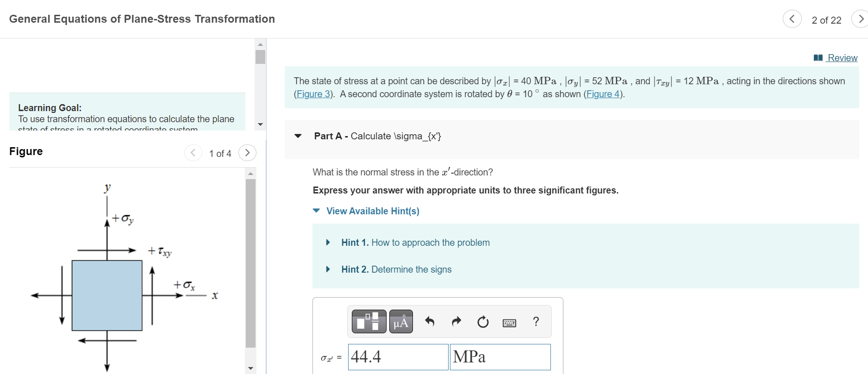
Task: Click the undo arrow in the answer toolbar
Action: tap(429, 321)
